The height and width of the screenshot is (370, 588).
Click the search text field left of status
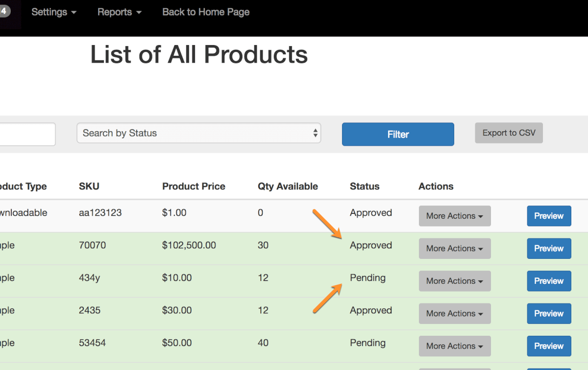[x=27, y=134]
